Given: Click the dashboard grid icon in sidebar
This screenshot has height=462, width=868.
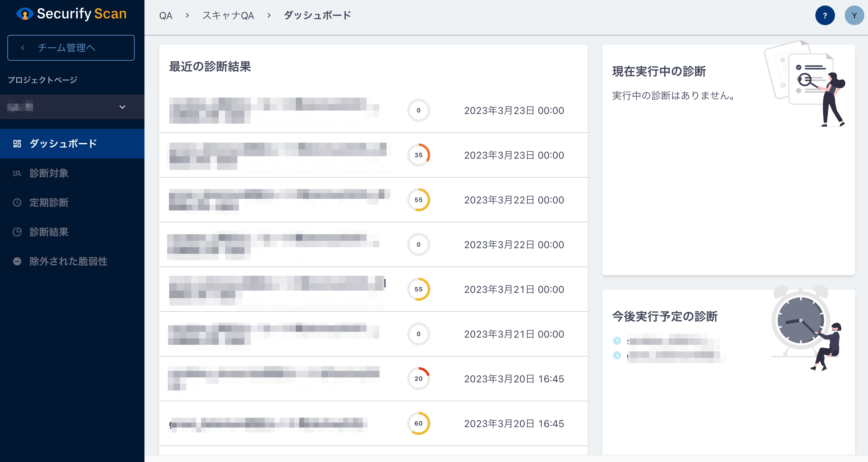Looking at the screenshot, I should point(17,144).
